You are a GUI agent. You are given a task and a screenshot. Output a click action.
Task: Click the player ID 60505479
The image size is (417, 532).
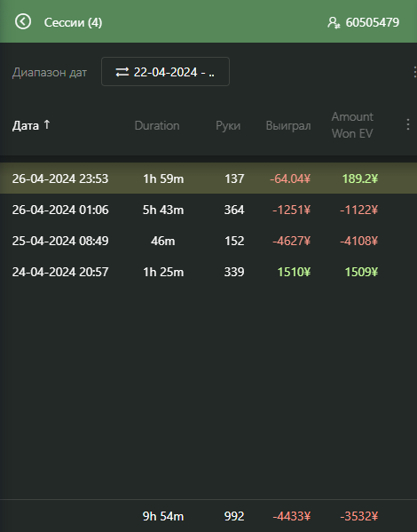[373, 22]
